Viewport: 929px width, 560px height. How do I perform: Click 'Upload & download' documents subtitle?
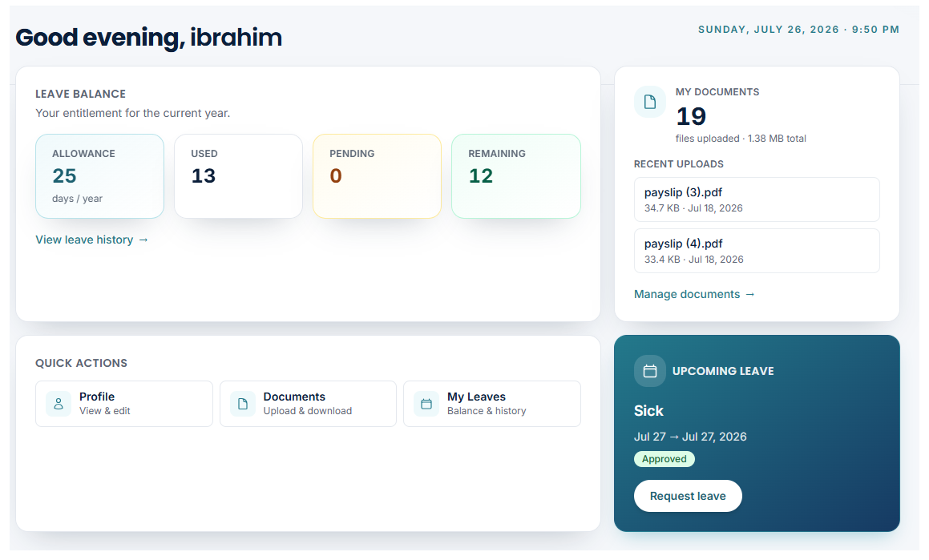pos(308,411)
